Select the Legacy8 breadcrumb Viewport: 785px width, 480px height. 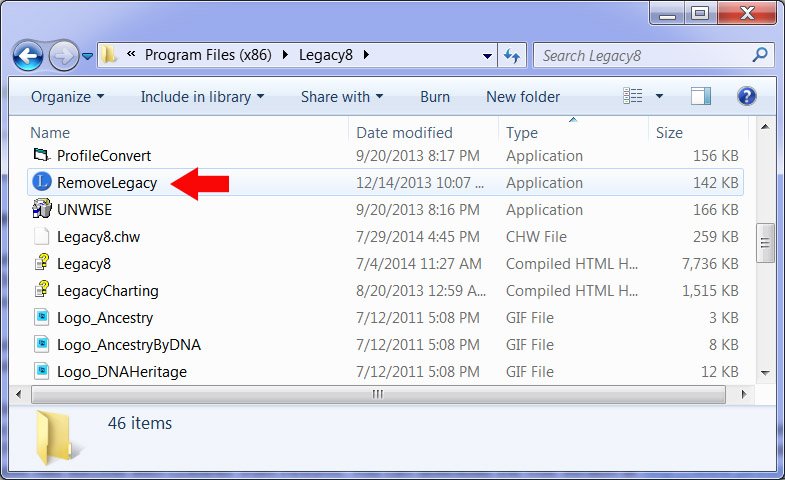[326, 55]
